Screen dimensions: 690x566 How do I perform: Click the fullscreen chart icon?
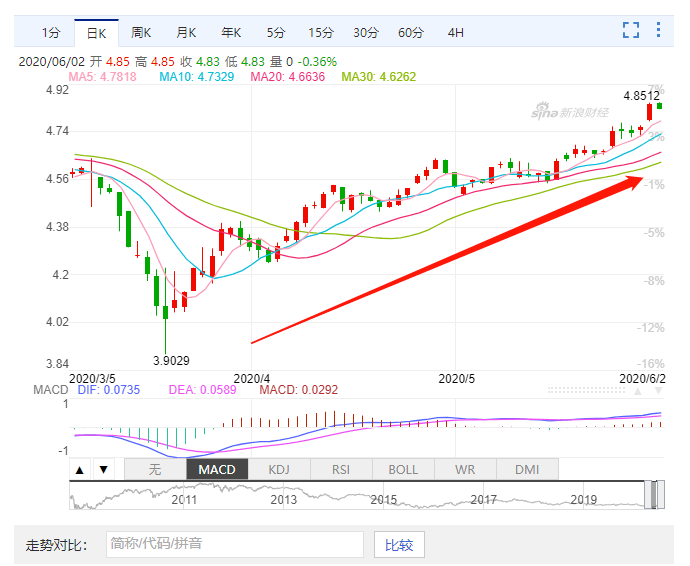pyautogui.click(x=630, y=30)
